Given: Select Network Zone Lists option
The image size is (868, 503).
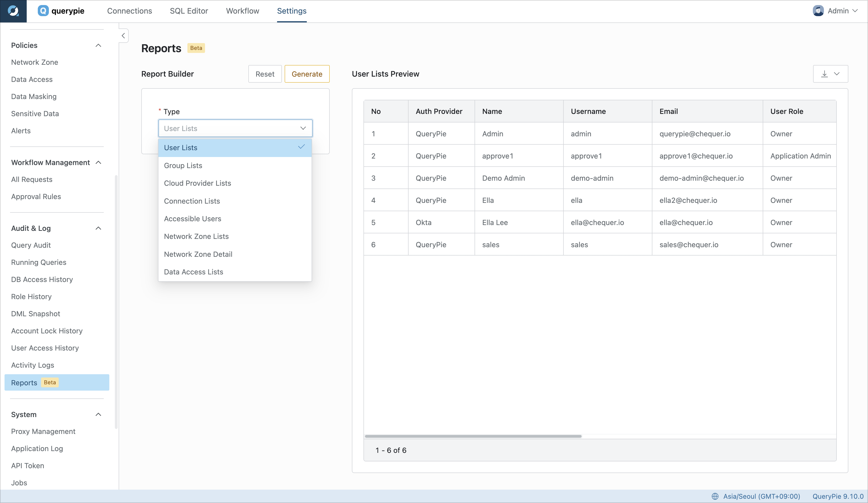Looking at the screenshot, I should click(235, 236).
